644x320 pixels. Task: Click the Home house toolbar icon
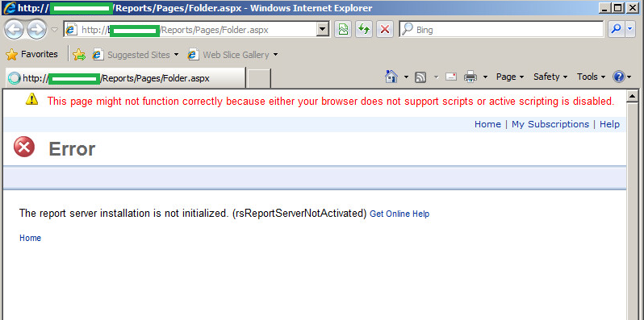pyautogui.click(x=391, y=77)
